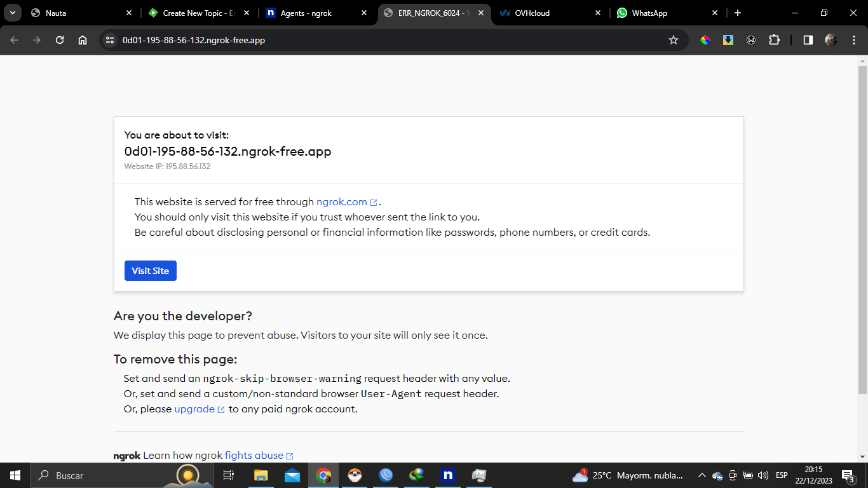Open the Windows Start menu
The width and height of the screenshot is (868, 488).
pyautogui.click(x=15, y=475)
